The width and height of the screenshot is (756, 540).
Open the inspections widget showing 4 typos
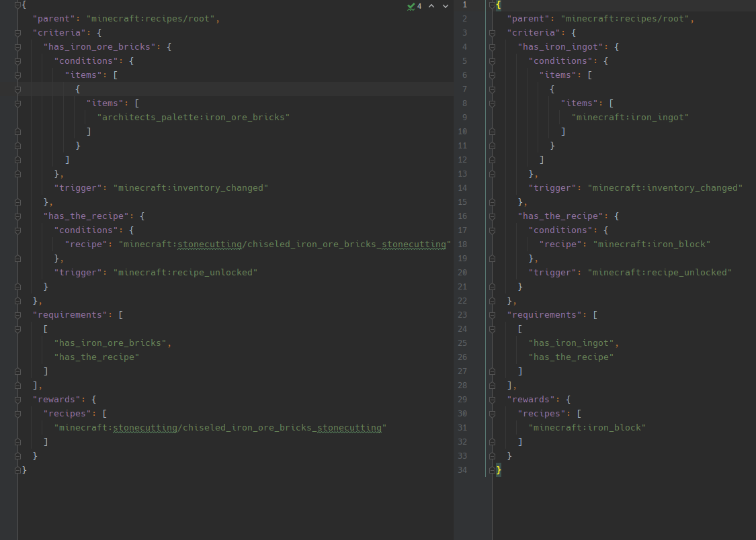coord(414,6)
